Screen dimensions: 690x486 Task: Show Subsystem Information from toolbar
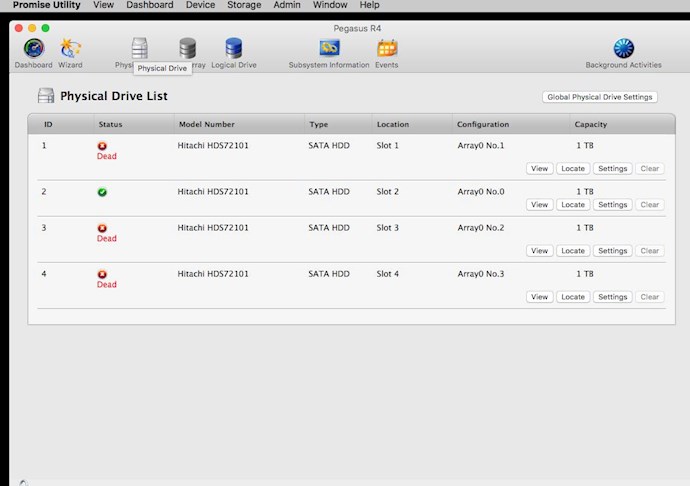pos(329,48)
